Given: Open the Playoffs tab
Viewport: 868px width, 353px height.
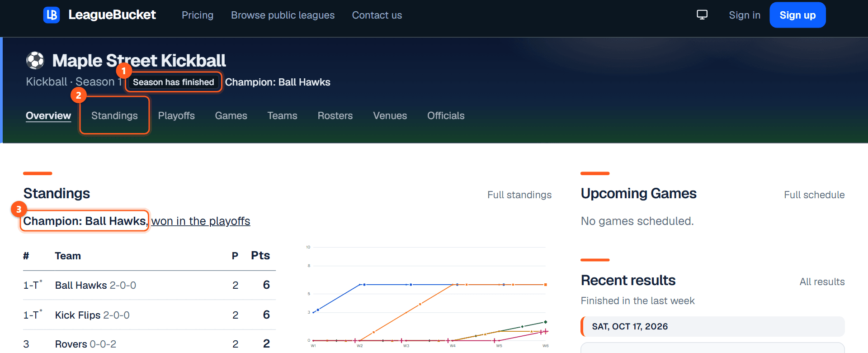Looking at the screenshot, I should [176, 115].
